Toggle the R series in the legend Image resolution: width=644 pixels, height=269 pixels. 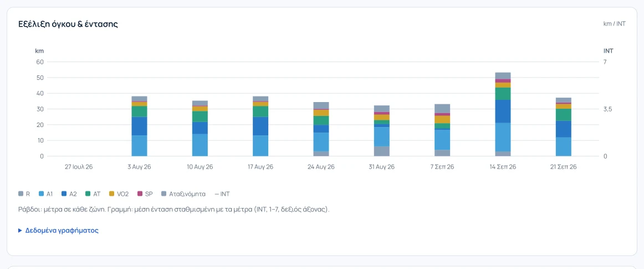point(24,194)
